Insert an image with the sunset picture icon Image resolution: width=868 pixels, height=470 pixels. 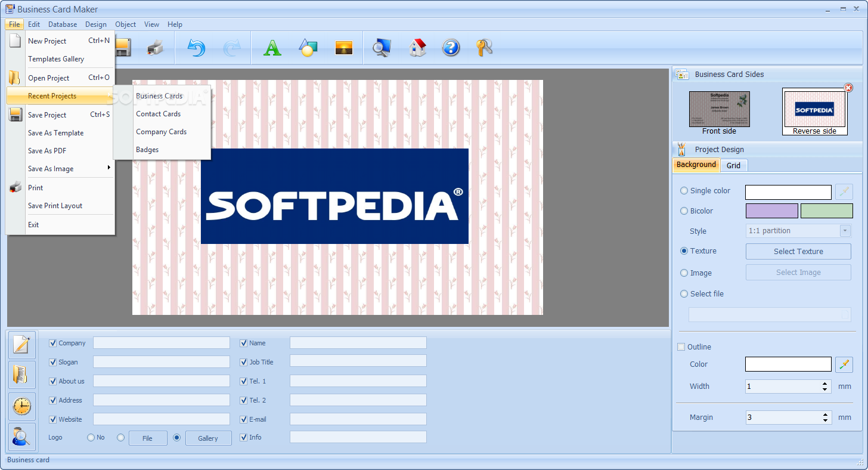(344, 48)
